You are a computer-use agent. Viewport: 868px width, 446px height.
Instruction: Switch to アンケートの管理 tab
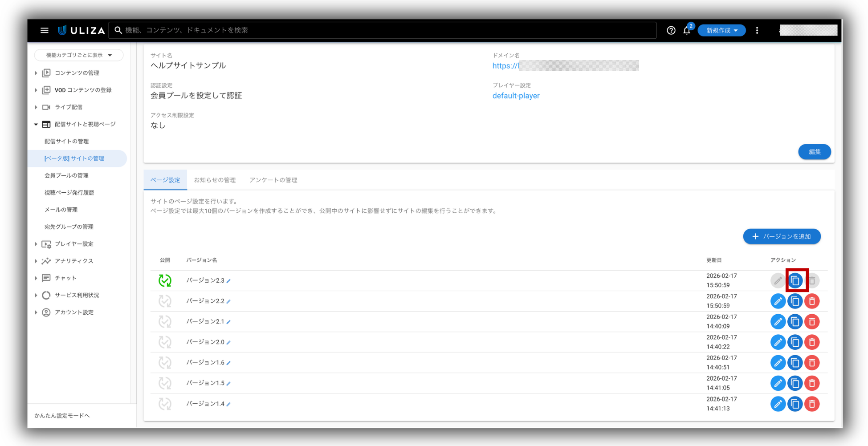click(273, 180)
